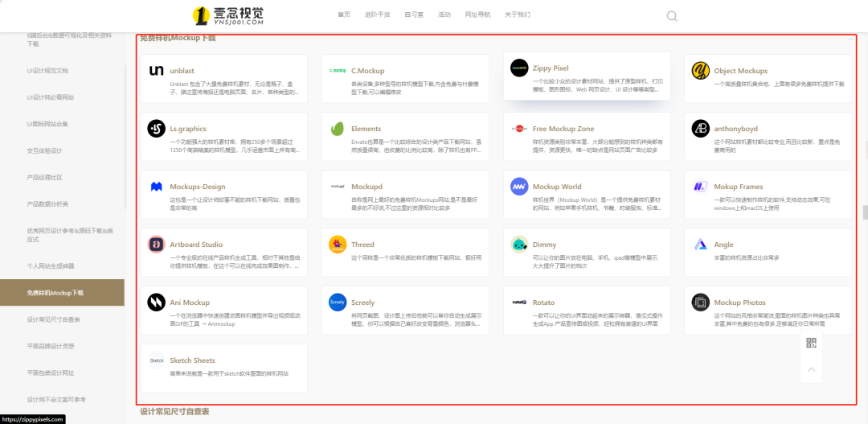
Task: Click the Free Mockup Zone logo
Action: click(519, 129)
